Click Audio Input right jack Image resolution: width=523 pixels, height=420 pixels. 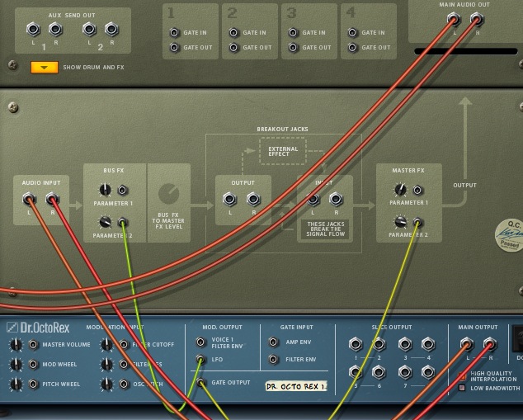click(x=52, y=199)
